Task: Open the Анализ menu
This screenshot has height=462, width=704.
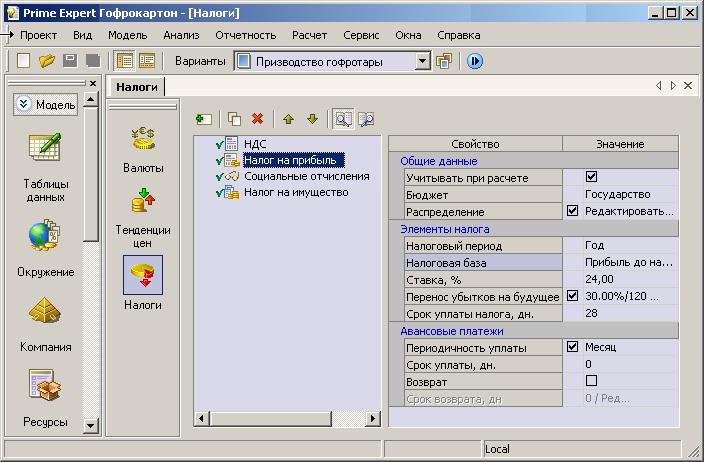Action: point(181,35)
